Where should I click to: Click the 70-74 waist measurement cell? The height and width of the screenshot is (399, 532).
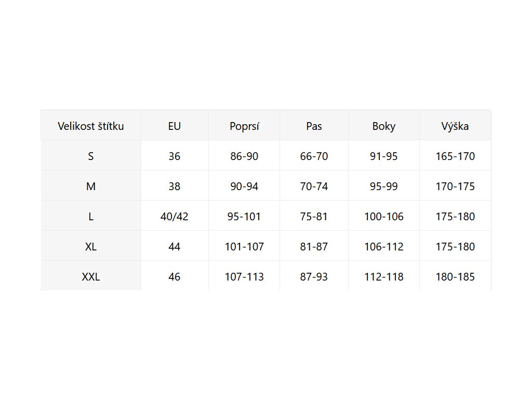click(x=314, y=186)
